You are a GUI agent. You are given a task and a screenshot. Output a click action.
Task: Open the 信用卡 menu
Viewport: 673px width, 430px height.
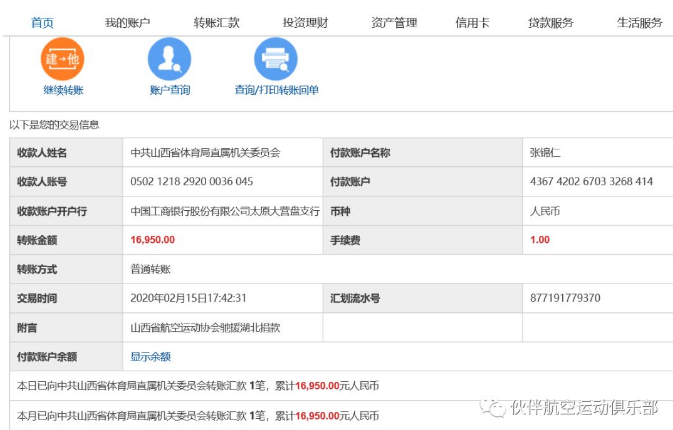pos(472,23)
